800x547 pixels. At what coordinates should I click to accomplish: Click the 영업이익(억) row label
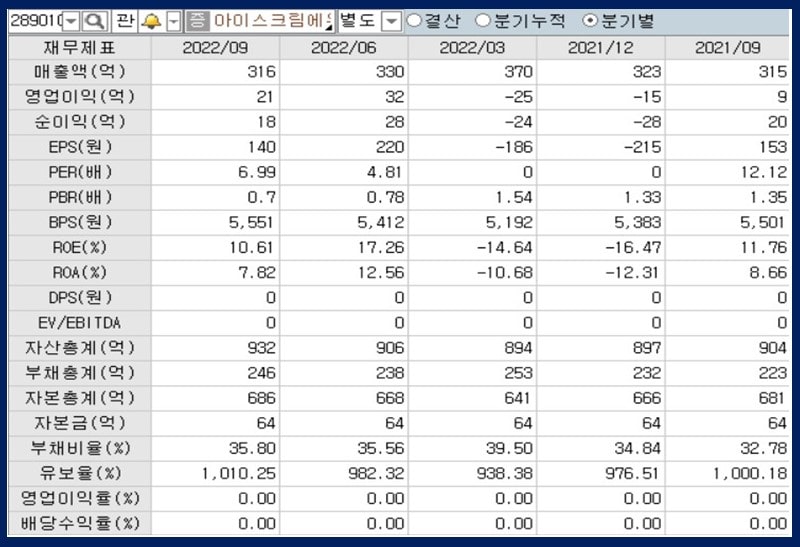(80, 96)
